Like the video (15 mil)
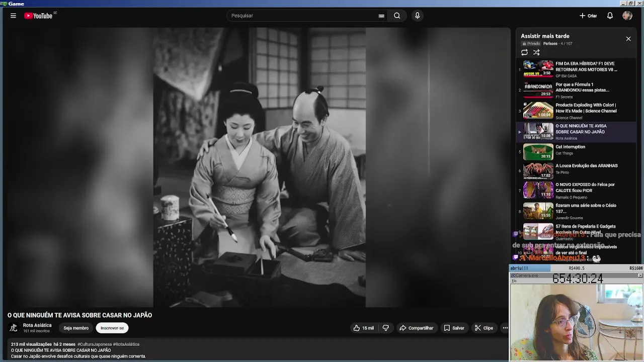Screen dimensions: 644x362 click(364, 328)
